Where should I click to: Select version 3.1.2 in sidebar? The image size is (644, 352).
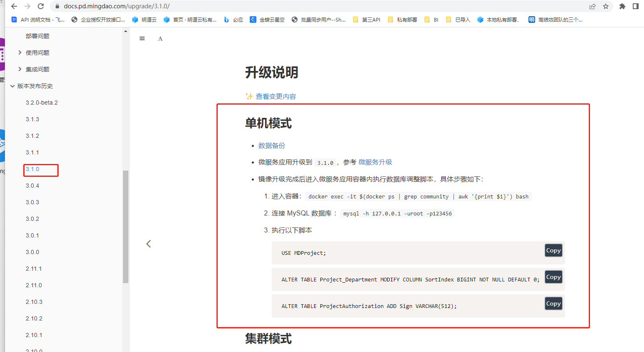32,136
